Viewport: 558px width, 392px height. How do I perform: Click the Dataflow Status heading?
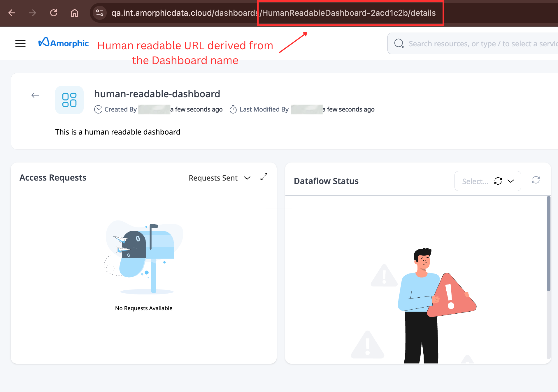point(326,181)
